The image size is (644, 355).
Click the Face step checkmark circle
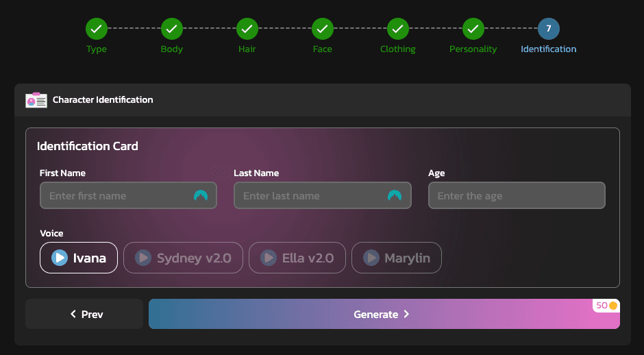[x=323, y=29]
